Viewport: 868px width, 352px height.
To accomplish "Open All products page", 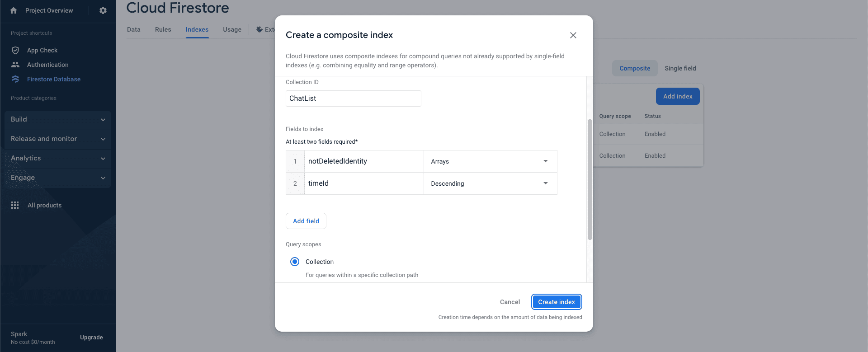I will point(44,205).
